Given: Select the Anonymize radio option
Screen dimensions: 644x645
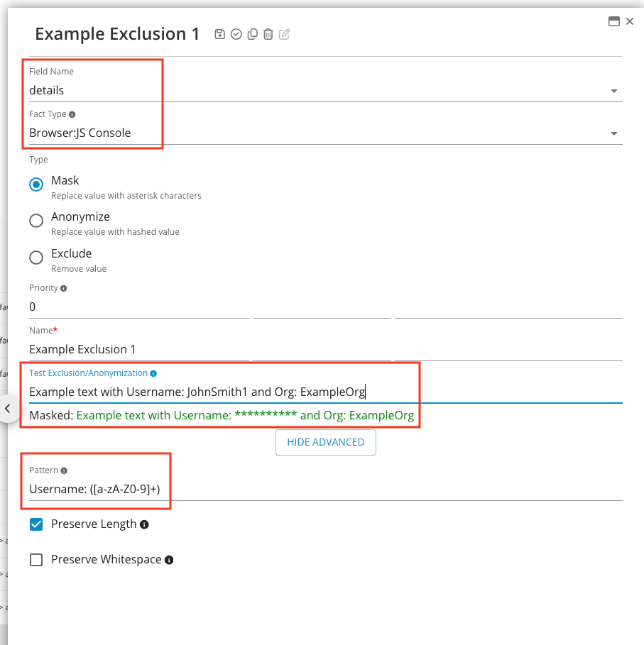Looking at the screenshot, I should tap(36, 221).
